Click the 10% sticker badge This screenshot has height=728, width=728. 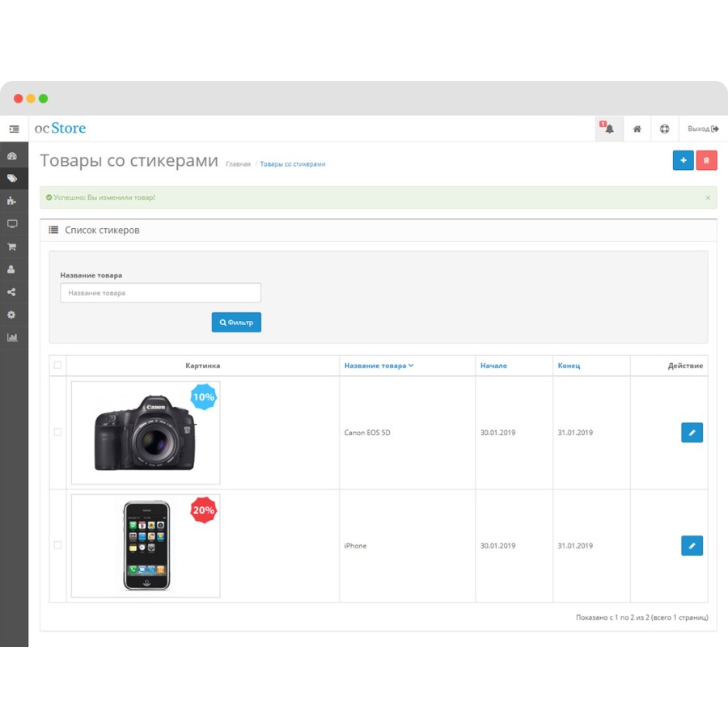[203, 397]
